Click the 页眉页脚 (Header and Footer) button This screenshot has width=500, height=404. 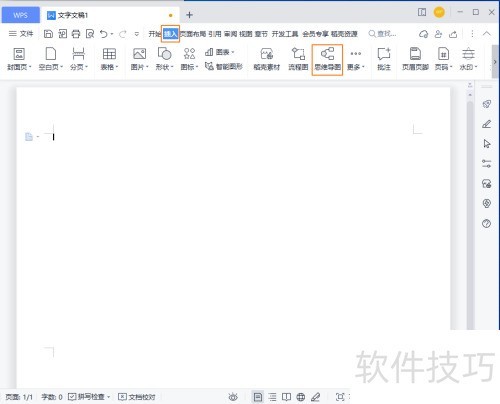click(x=415, y=59)
